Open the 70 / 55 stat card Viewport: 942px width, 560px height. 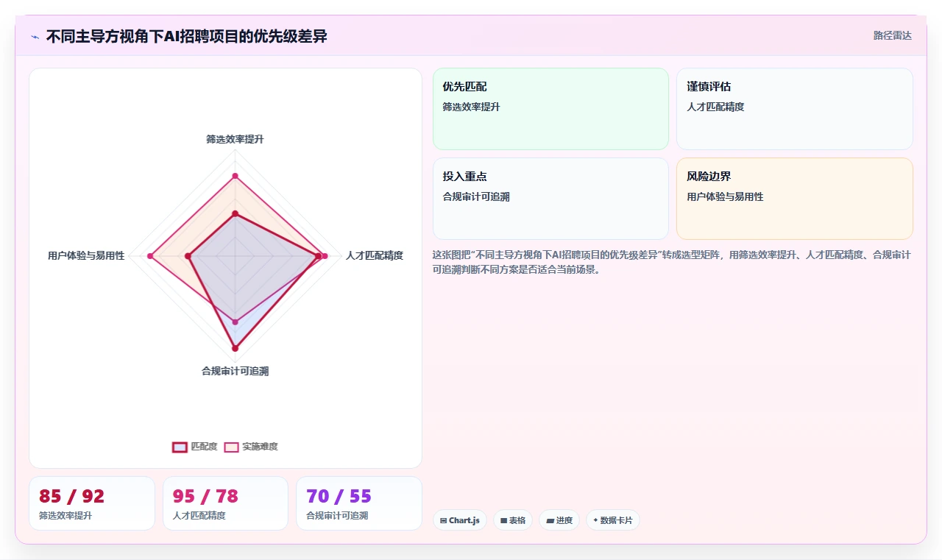tap(359, 503)
